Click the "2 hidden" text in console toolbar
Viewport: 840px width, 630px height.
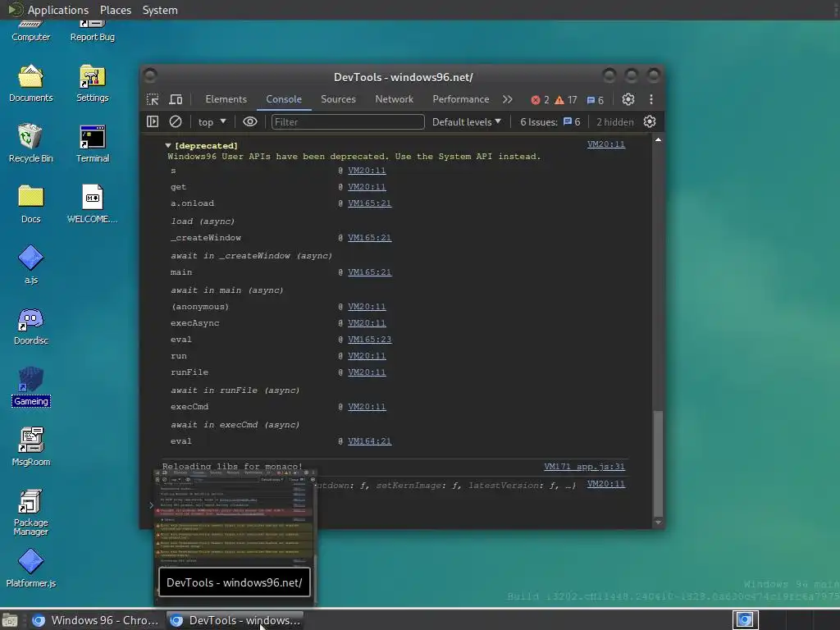tap(615, 122)
